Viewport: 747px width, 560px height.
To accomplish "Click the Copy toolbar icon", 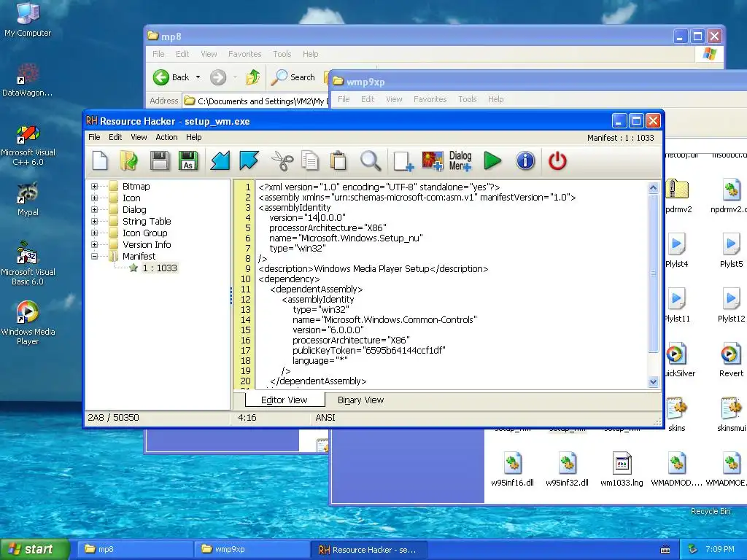I will pyautogui.click(x=310, y=160).
